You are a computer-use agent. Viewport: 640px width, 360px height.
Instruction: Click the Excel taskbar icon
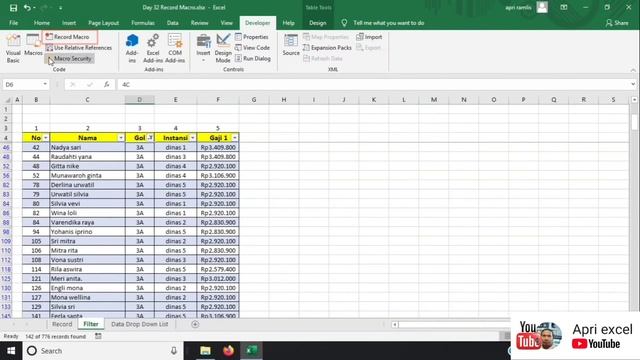pos(251,351)
